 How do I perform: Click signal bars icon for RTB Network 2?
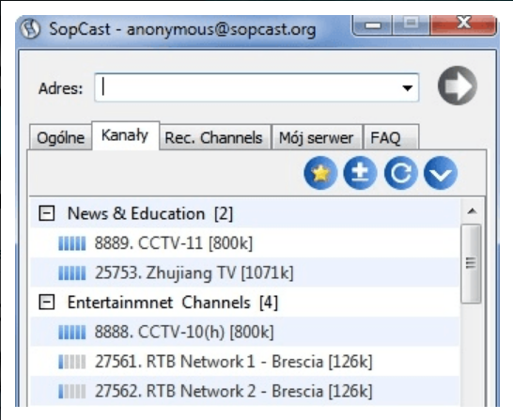click(72, 391)
